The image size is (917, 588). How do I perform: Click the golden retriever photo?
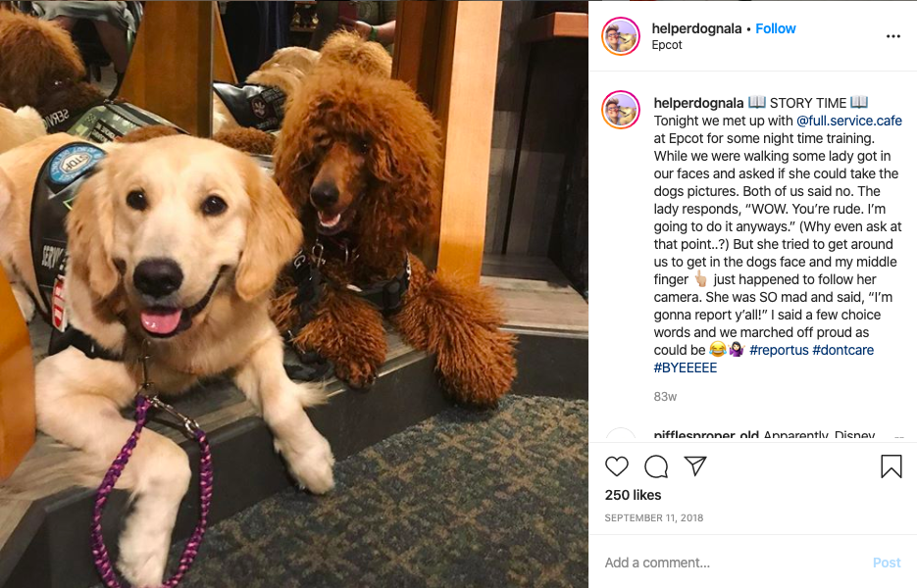pyautogui.click(x=294, y=294)
